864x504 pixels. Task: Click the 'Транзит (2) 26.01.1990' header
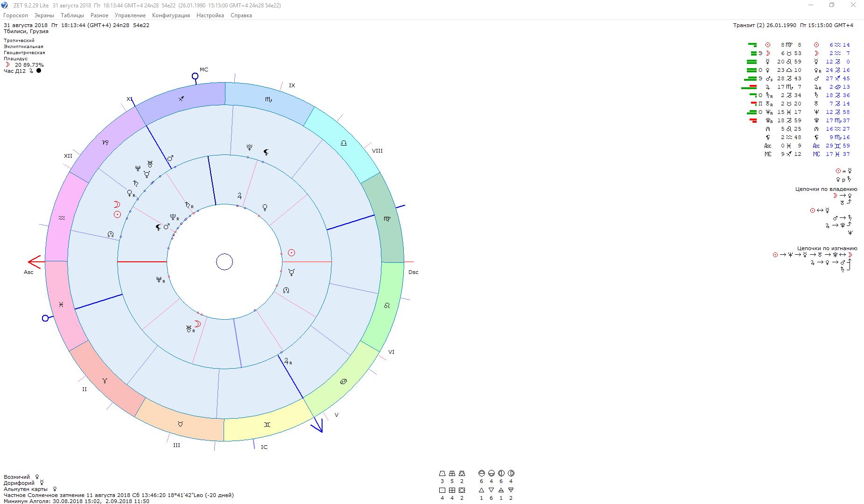pos(793,25)
